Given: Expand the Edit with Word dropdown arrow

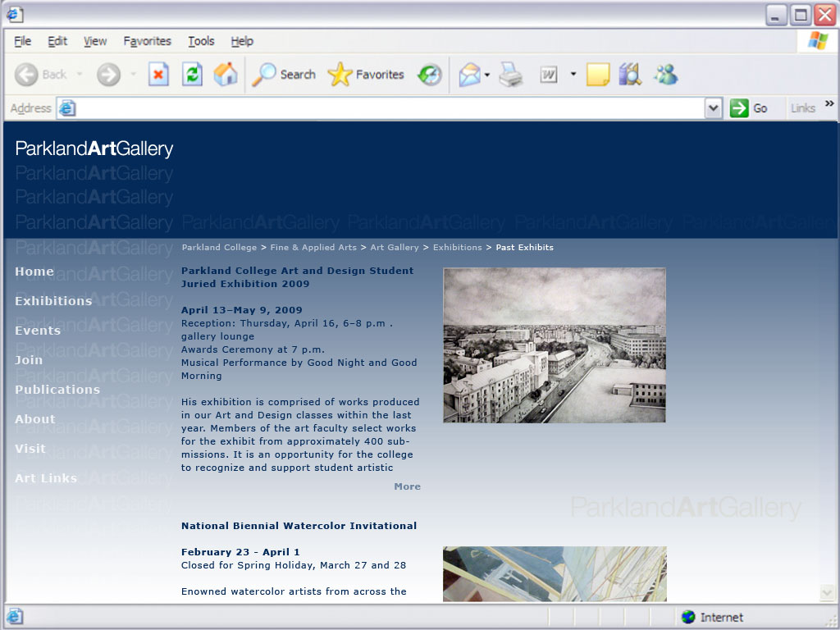Looking at the screenshot, I should tap(573, 75).
